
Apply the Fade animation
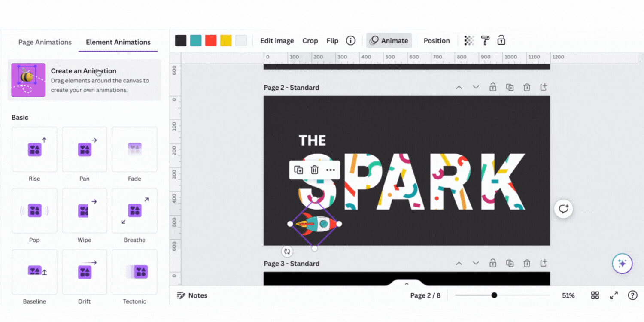tap(134, 149)
